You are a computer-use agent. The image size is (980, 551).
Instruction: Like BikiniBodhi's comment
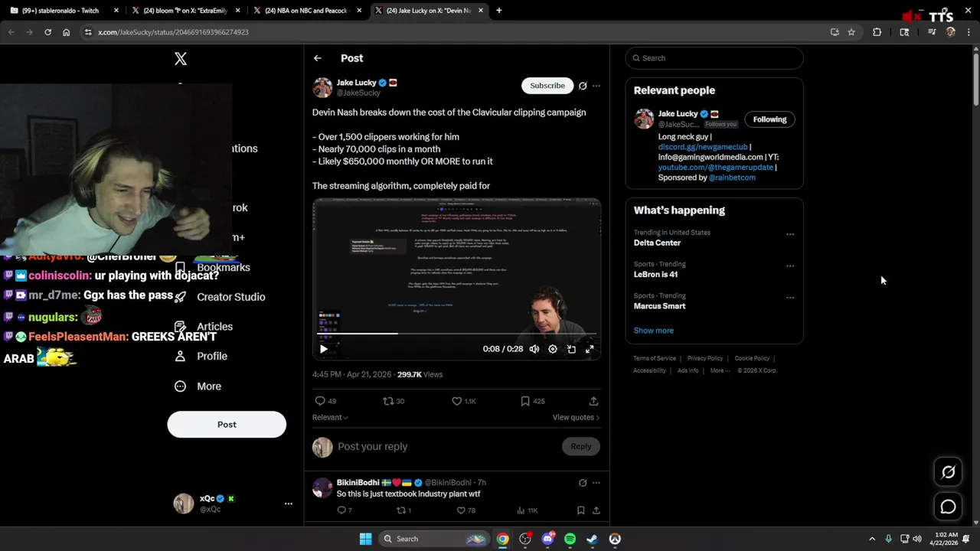coord(465,510)
